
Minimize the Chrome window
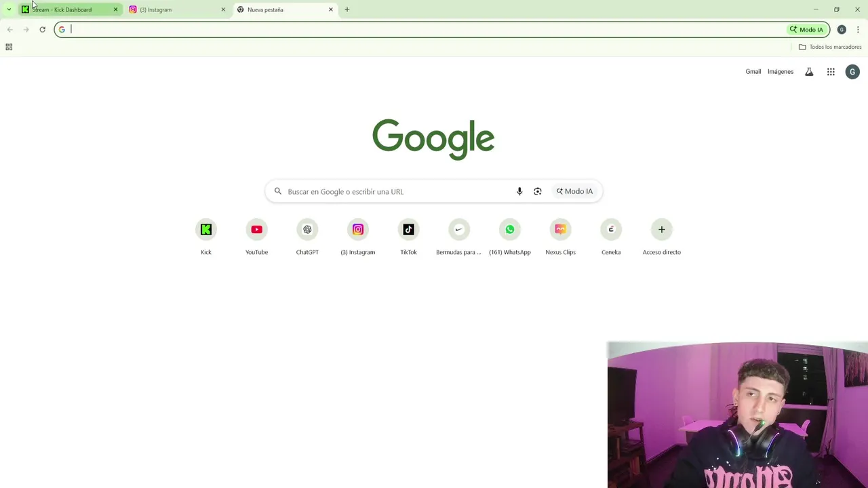[x=816, y=9]
